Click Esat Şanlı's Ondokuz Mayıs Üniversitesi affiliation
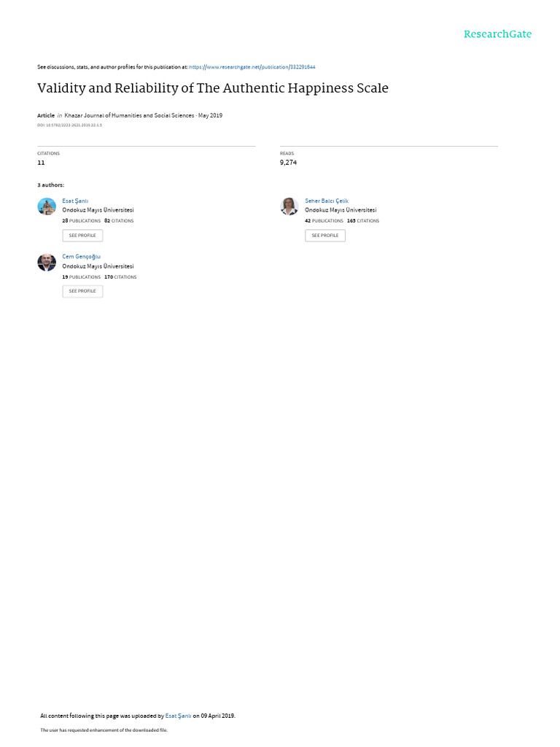This screenshot has height=747, width=560. click(x=98, y=210)
